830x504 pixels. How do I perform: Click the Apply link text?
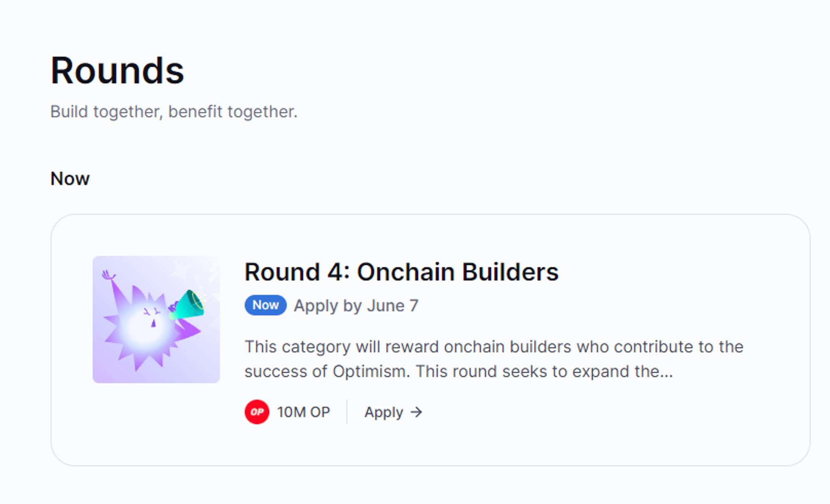383,412
